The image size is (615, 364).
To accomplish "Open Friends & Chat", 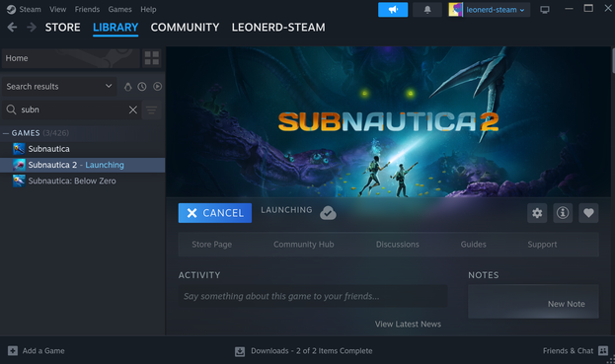I will coord(568,350).
